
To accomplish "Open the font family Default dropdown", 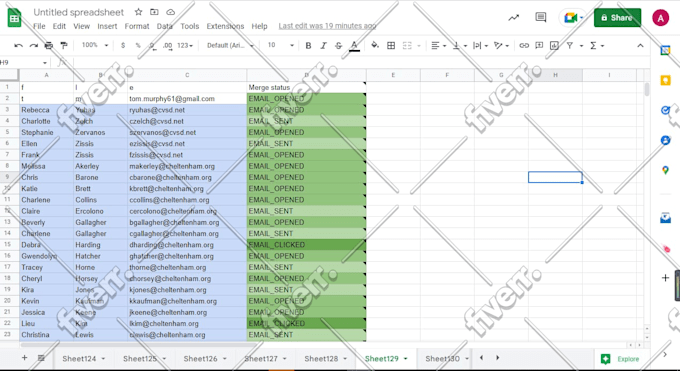I will click(230, 45).
